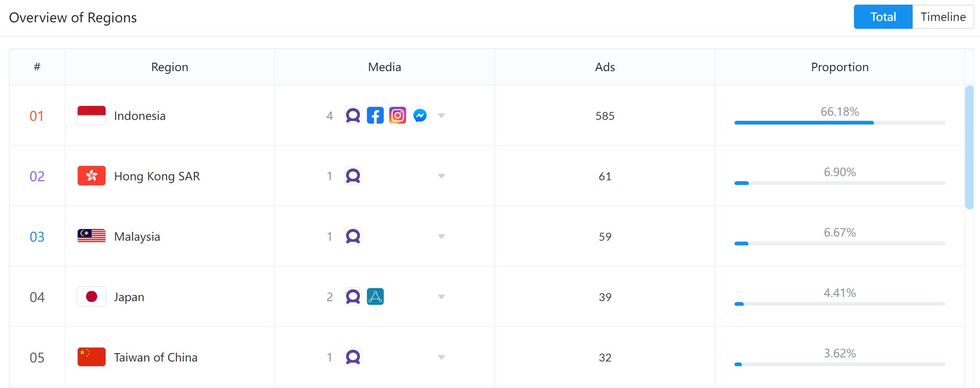Click the Indonesia flag icon
The image size is (980, 388).
[92, 115]
